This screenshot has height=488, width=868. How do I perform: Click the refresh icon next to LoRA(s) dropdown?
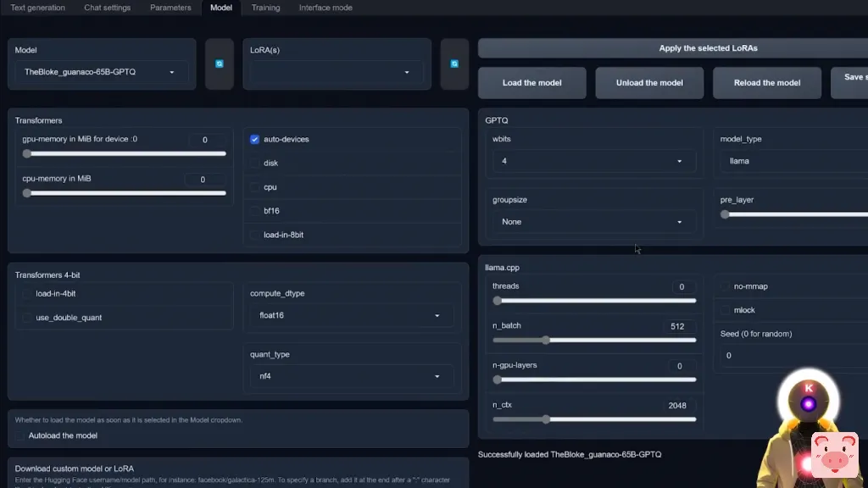454,64
